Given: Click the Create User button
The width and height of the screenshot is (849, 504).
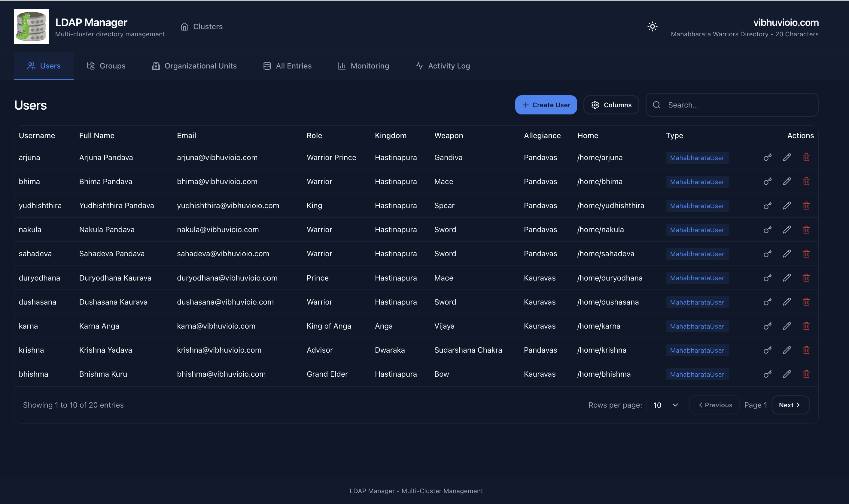Looking at the screenshot, I should [545, 105].
